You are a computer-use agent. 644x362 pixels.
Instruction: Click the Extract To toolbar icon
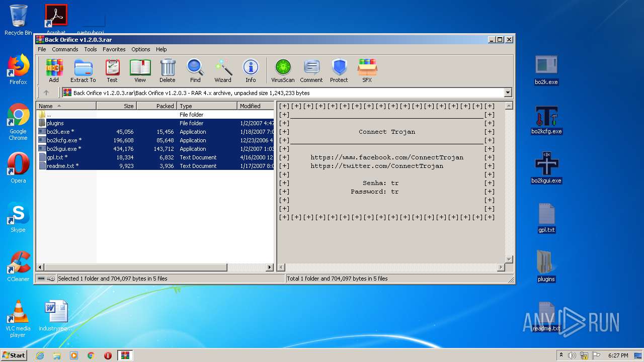[x=83, y=70]
